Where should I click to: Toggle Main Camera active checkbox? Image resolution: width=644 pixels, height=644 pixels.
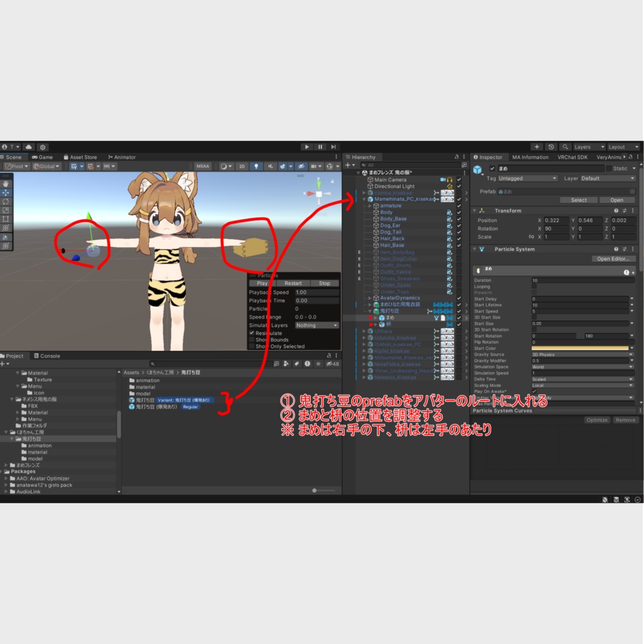[x=458, y=180]
